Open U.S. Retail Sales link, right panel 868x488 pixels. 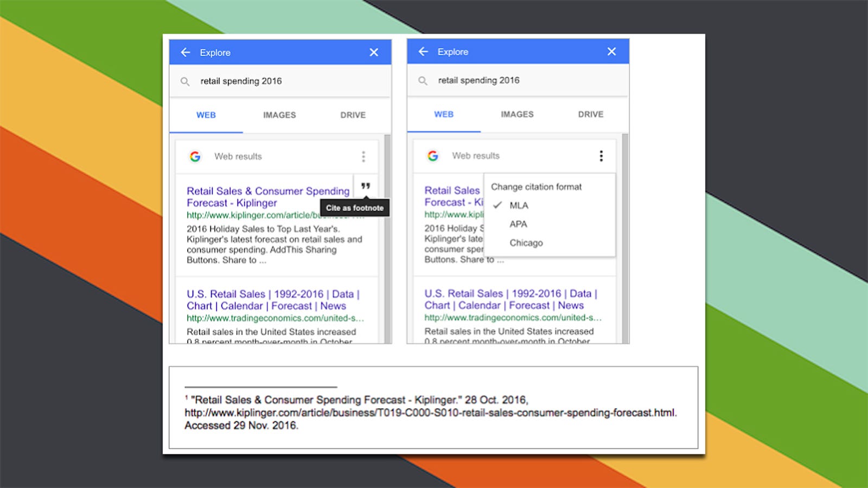[x=510, y=299]
